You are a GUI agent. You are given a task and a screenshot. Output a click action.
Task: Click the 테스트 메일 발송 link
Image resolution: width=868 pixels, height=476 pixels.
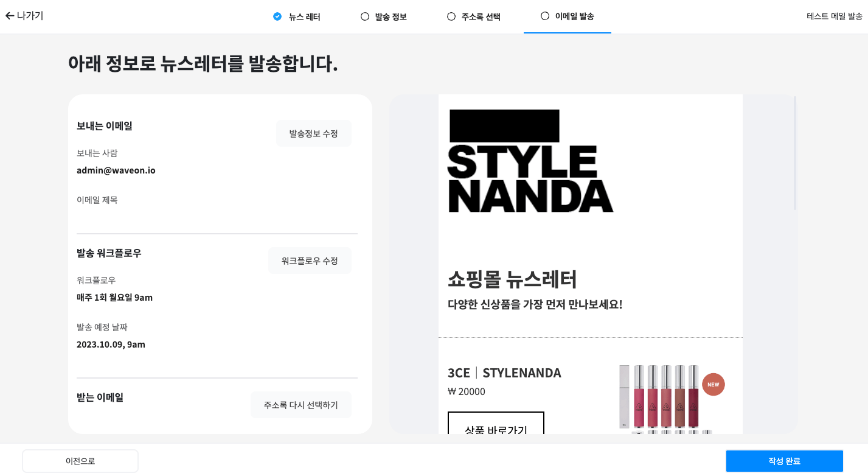834,16
